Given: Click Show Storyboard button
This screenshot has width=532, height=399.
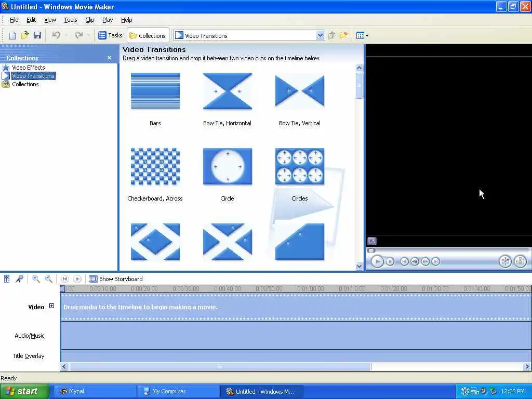Looking at the screenshot, I should 116,279.
